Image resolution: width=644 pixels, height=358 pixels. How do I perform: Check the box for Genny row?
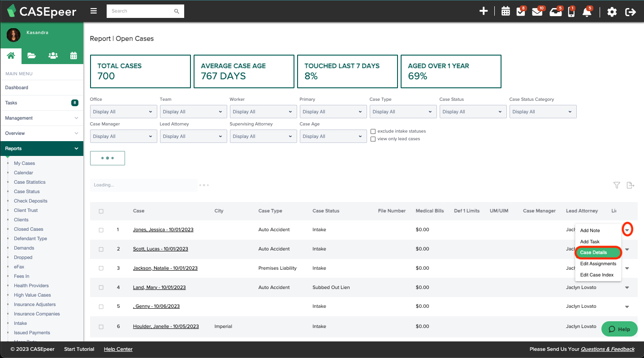101,306
